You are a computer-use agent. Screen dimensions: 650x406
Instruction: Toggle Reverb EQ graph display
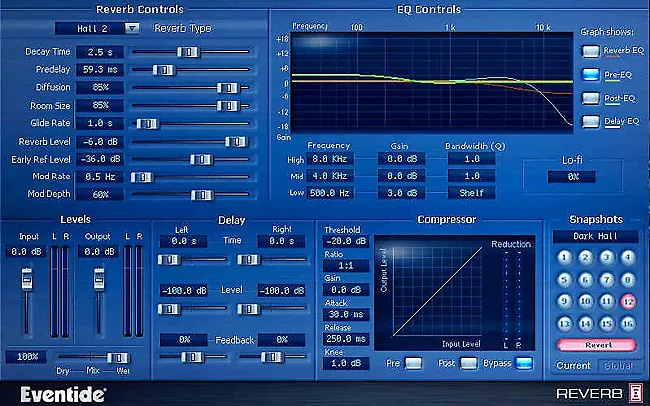click(591, 51)
